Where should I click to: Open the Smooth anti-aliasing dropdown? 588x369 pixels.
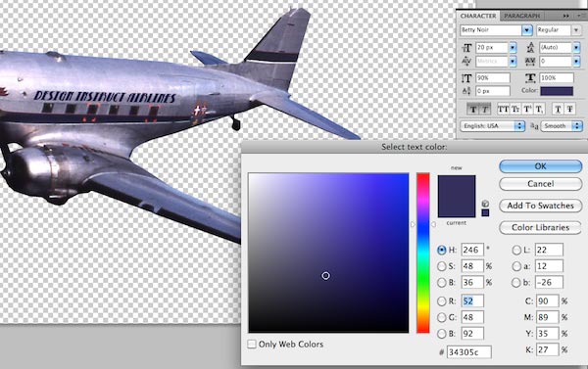click(x=562, y=126)
